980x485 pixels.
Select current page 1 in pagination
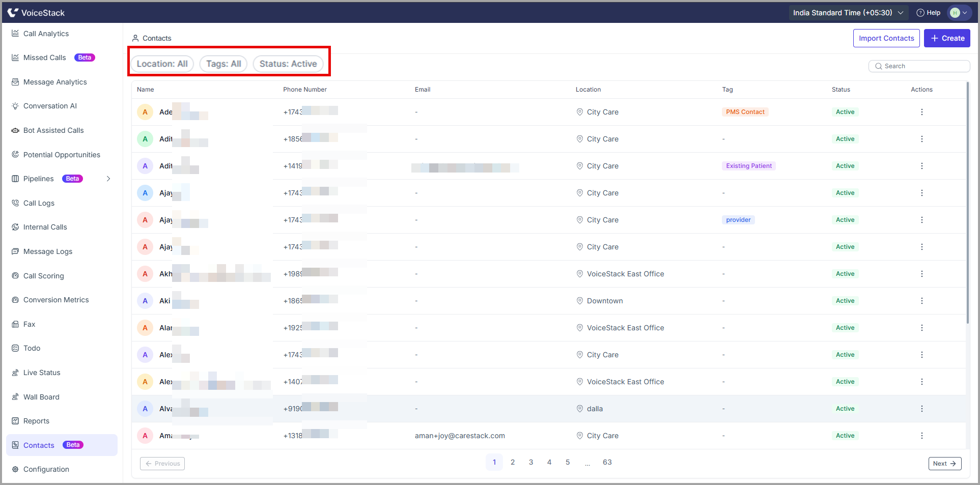point(494,462)
